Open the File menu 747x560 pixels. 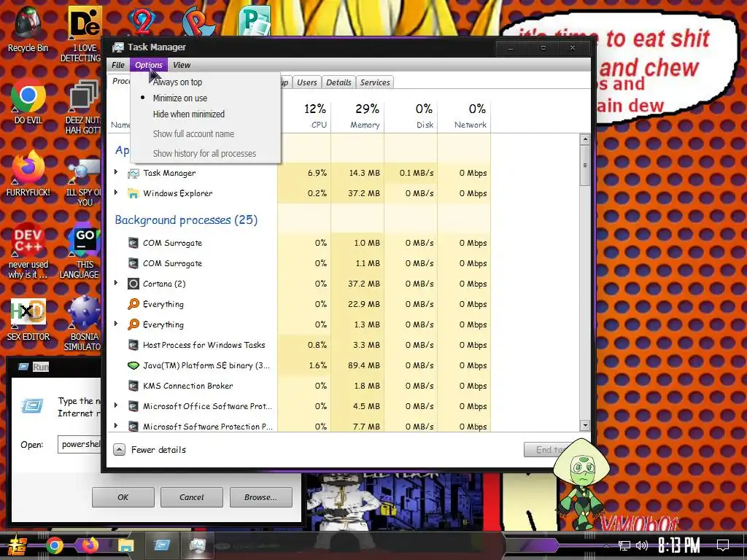click(118, 65)
